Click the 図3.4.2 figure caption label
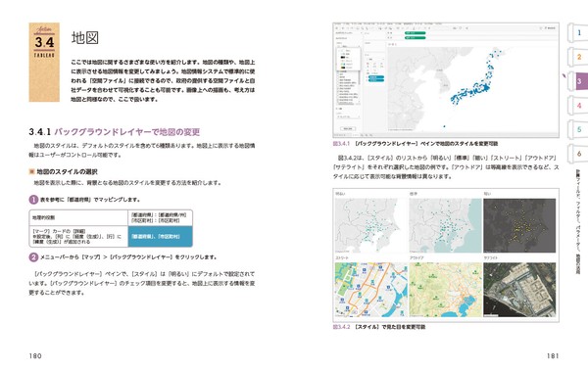Viewport: 588px width, 371px height. pos(341,327)
